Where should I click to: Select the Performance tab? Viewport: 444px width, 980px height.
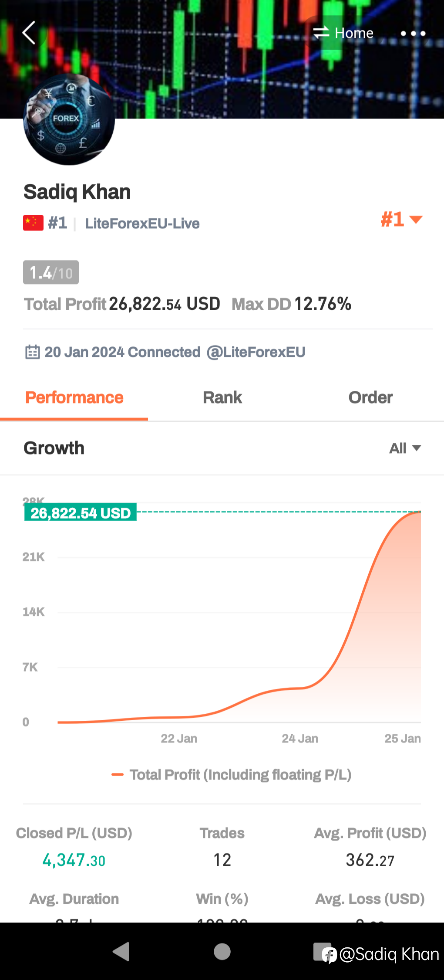click(74, 397)
